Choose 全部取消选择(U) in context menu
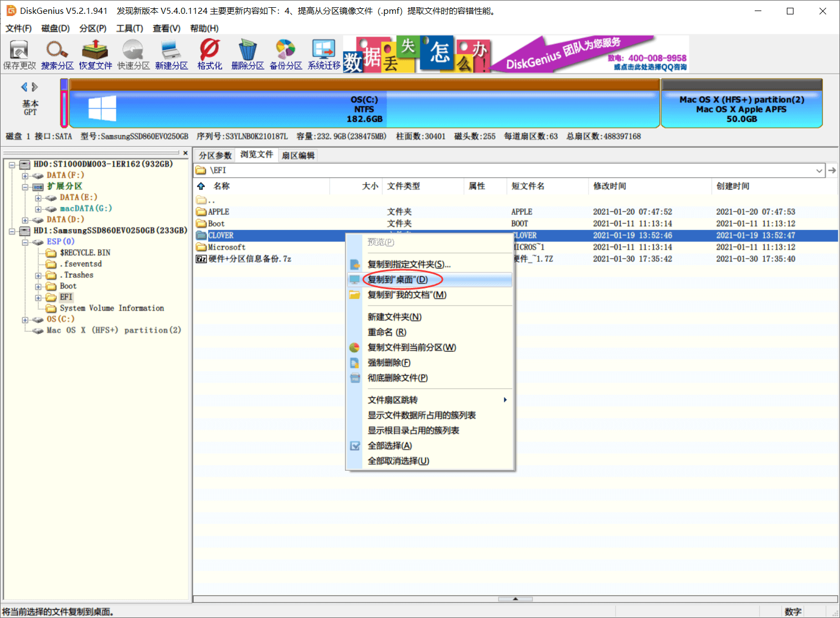This screenshot has height=618, width=840. coord(430,461)
